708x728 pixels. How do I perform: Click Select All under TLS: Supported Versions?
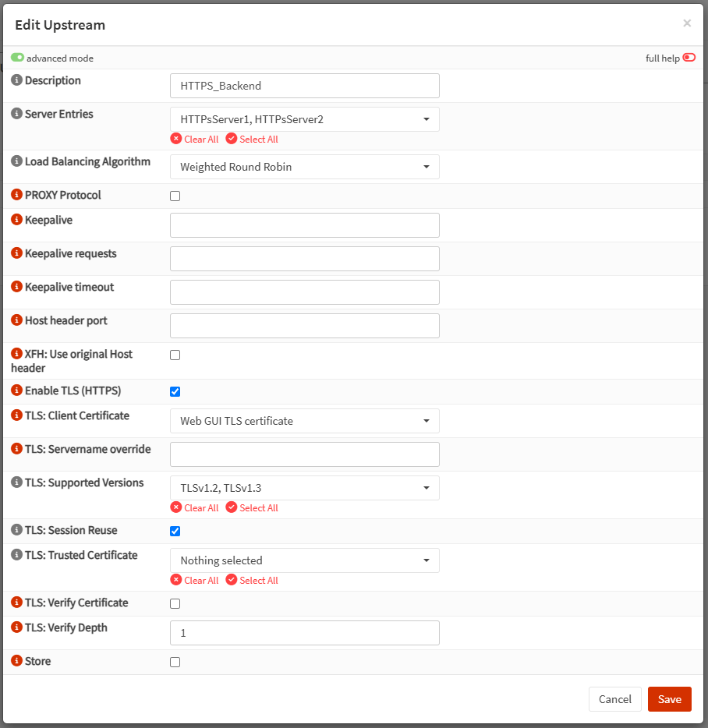(x=252, y=507)
